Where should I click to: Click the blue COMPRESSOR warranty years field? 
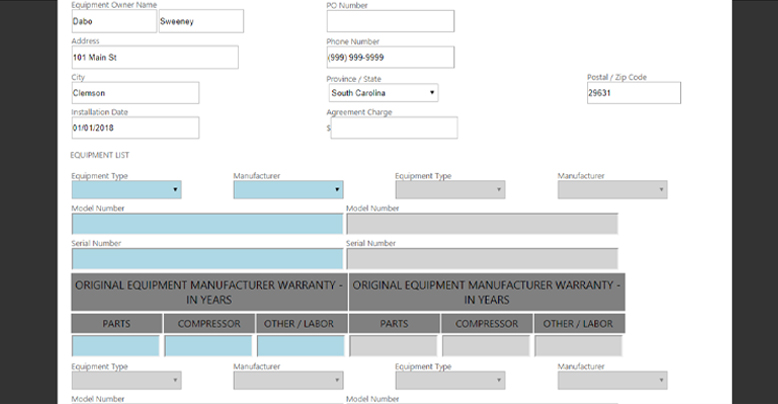pos(208,346)
